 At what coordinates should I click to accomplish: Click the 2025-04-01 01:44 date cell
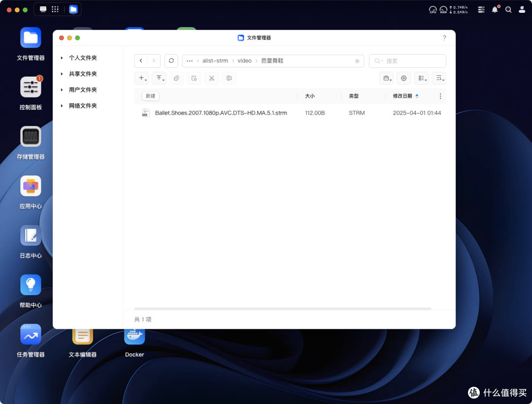point(417,113)
